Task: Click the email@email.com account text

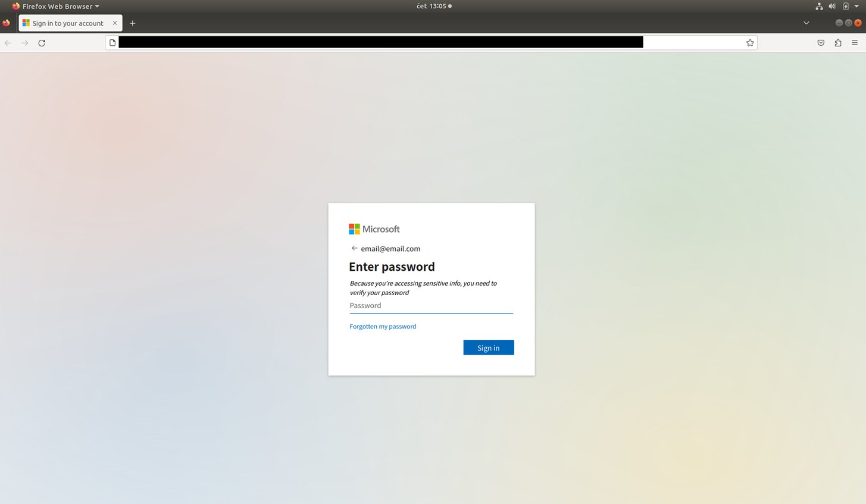Action: click(390, 249)
